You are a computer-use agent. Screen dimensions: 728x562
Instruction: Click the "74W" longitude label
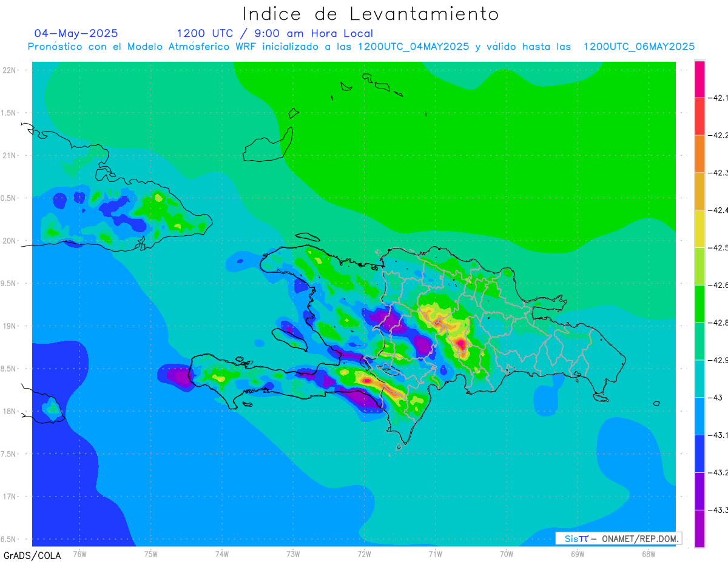(x=222, y=554)
